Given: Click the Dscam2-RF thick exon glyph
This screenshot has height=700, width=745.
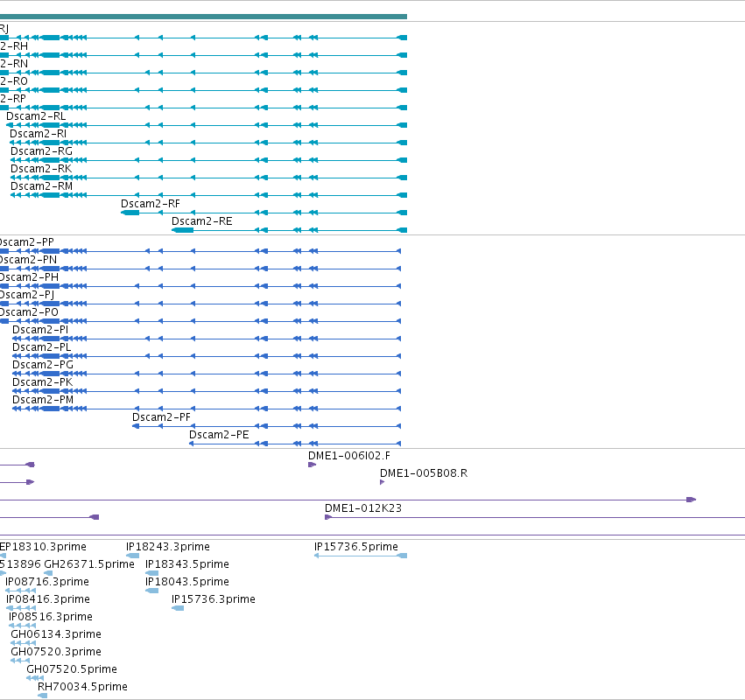Looking at the screenshot, I should click(130, 213).
